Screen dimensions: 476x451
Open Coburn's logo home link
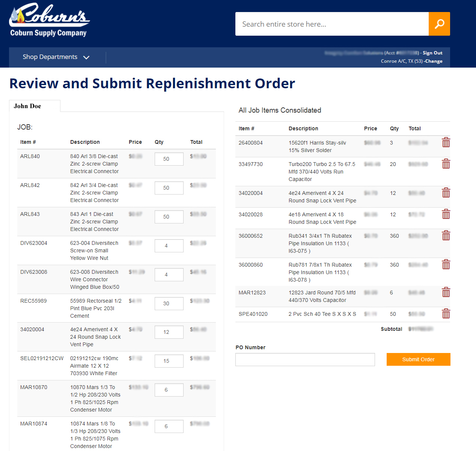pyautogui.click(x=50, y=20)
